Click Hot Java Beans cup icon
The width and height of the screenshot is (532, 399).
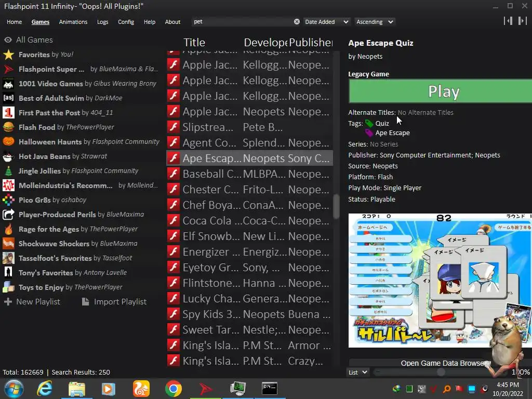[8, 156]
